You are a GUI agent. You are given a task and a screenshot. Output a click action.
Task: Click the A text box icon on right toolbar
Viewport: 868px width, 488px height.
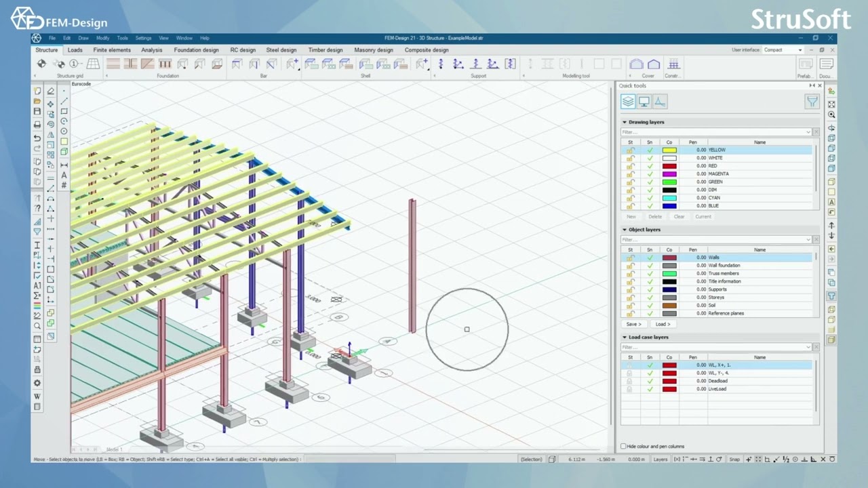coord(831,202)
